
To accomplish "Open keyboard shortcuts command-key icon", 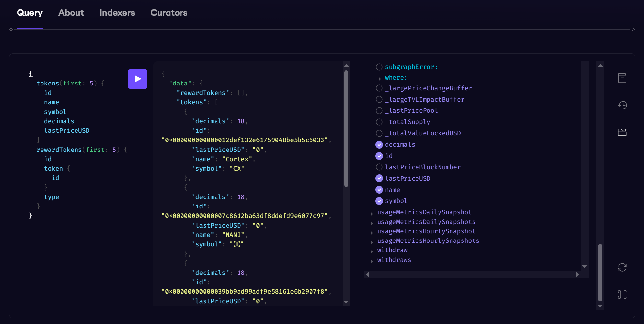I will tap(622, 295).
